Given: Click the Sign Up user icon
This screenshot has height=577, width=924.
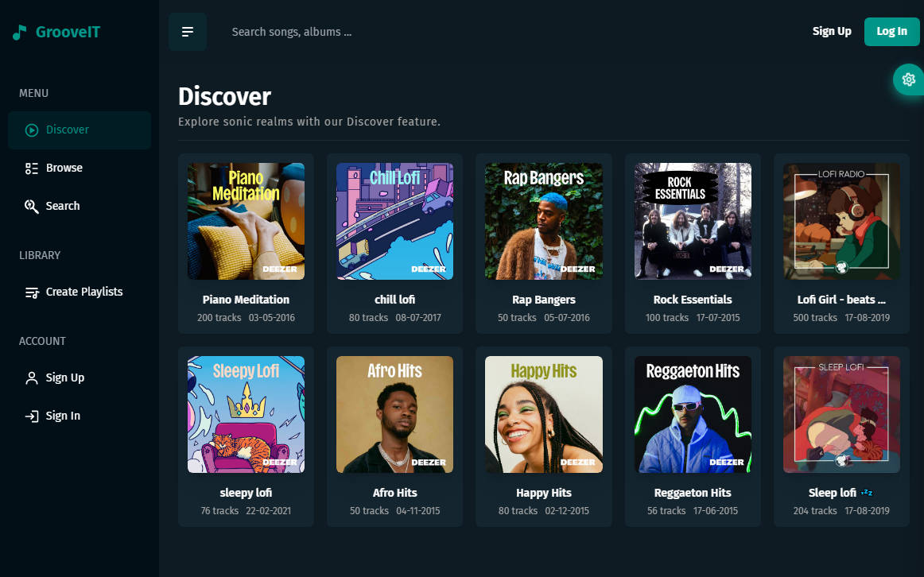Looking at the screenshot, I should [32, 378].
